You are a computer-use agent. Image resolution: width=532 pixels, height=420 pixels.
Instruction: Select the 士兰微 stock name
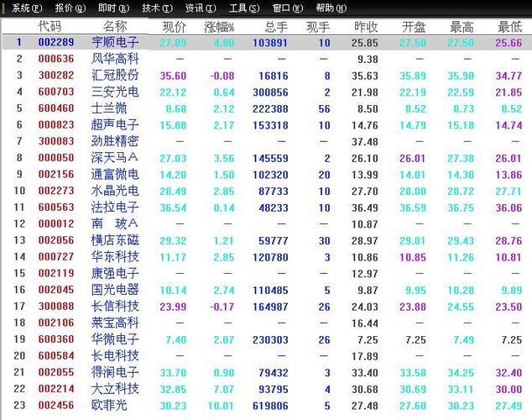coord(109,108)
